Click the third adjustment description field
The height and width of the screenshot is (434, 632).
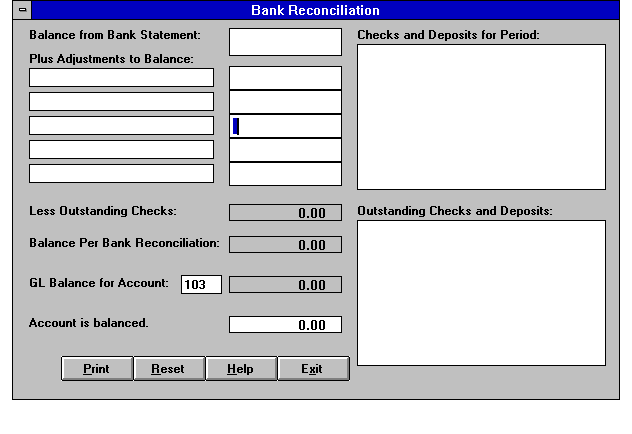point(121,126)
